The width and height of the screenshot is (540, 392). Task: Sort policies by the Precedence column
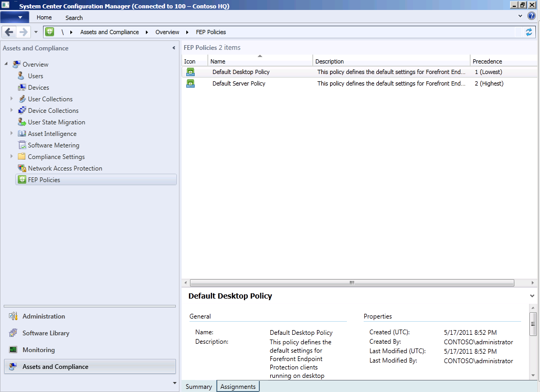(x=487, y=61)
